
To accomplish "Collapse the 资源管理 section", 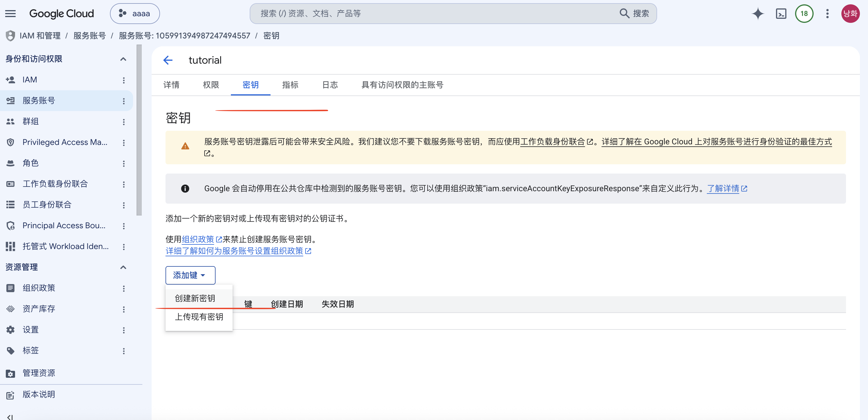I will tap(123, 268).
